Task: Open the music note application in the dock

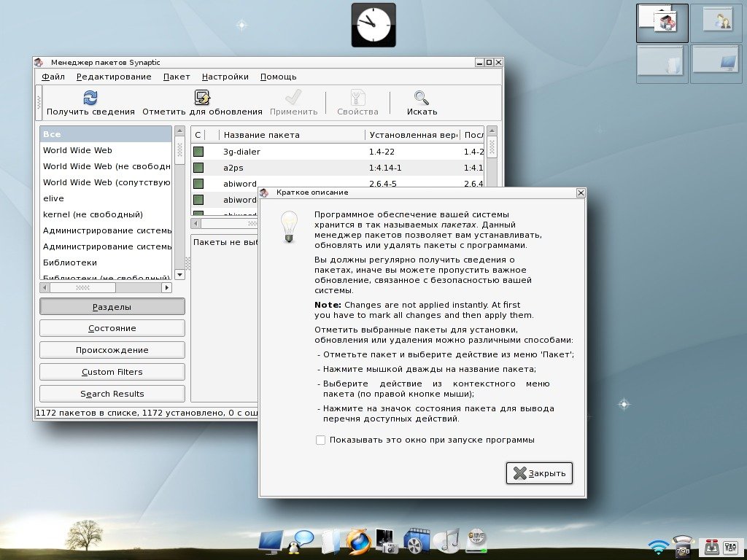Action: point(446,542)
